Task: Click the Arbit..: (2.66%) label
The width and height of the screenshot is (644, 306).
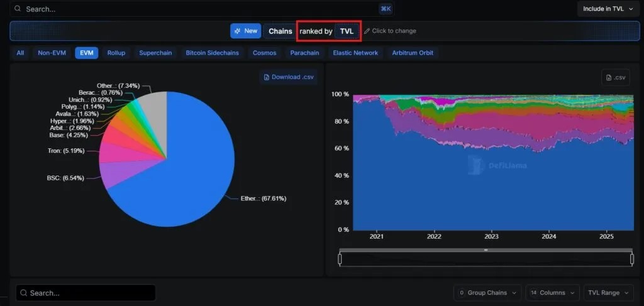Action: pyautogui.click(x=70, y=128)
